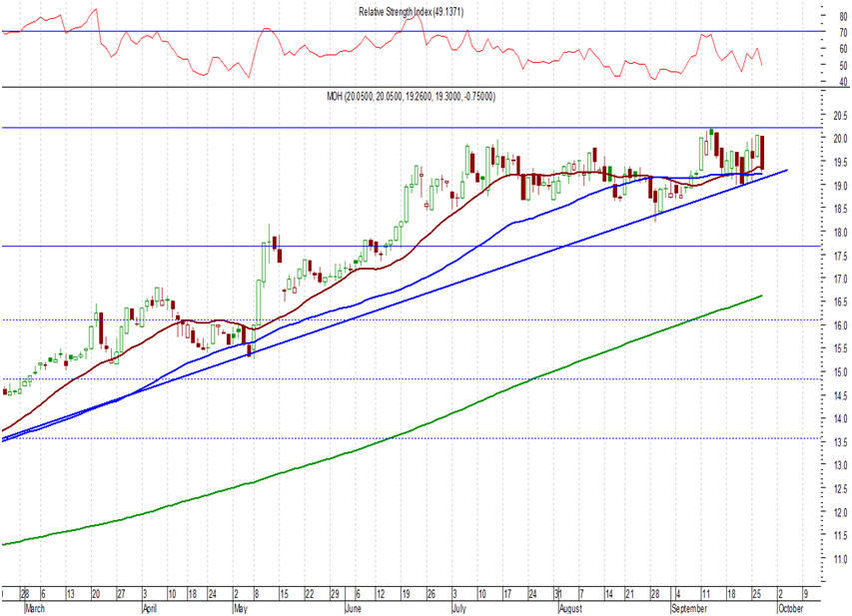Click the 12.5 price axis label
The height and width of the screenshot is (616, 852).
840,489
